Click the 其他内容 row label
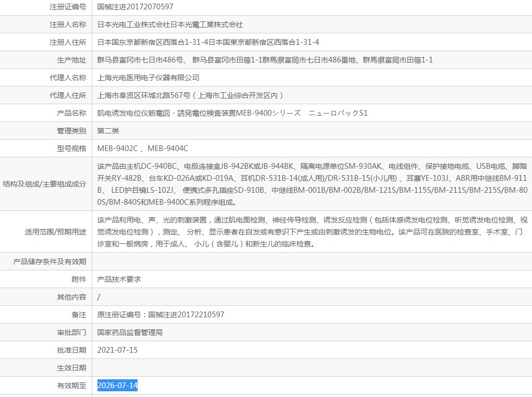This screenshot has height=397, width=532. [x=71, y=297]
